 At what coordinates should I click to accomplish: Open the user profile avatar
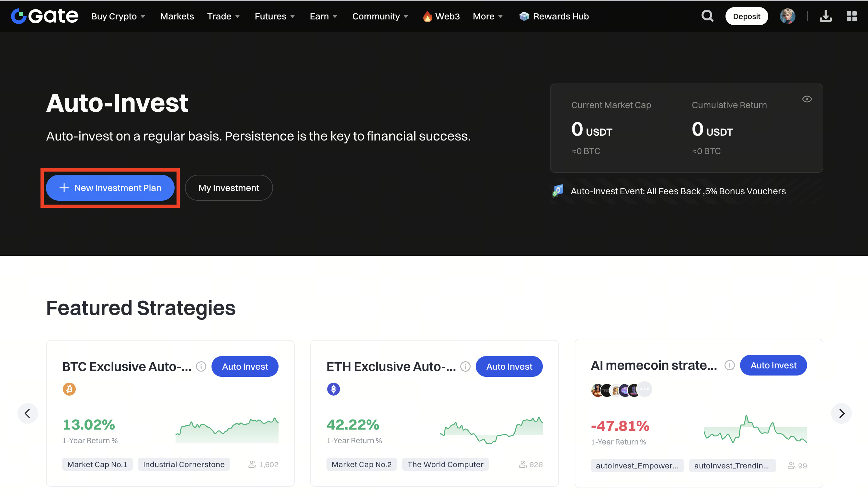click(x=787, y=16)
